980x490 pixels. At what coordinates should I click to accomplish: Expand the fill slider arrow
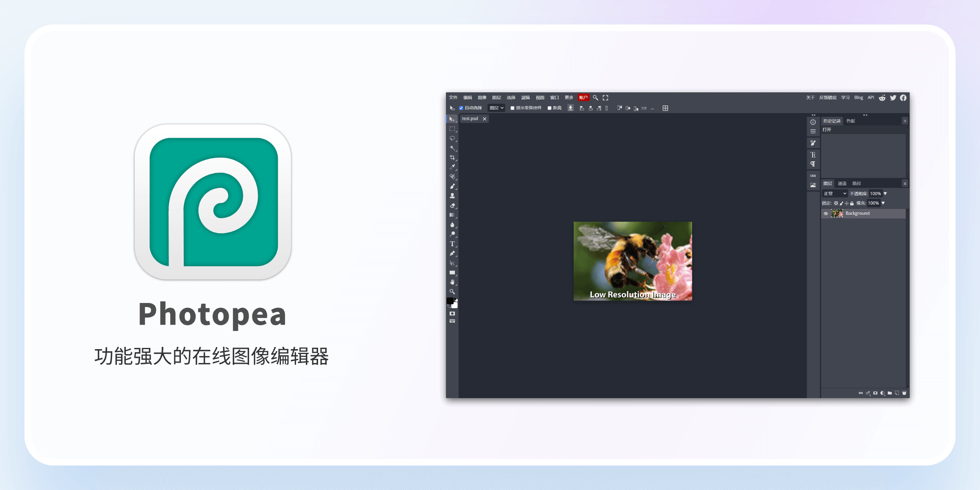point(883,203)
